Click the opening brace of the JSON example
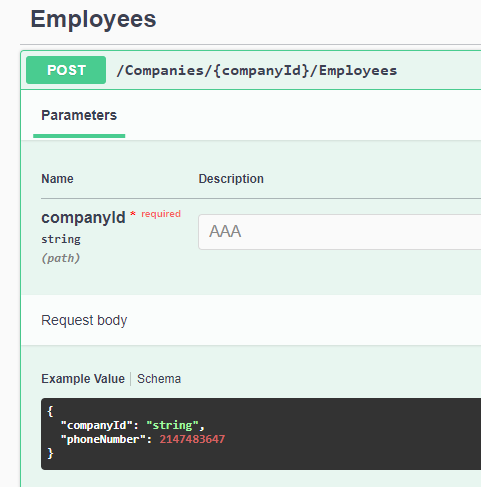Screen dimensions: 481x487 coord(50,411)
